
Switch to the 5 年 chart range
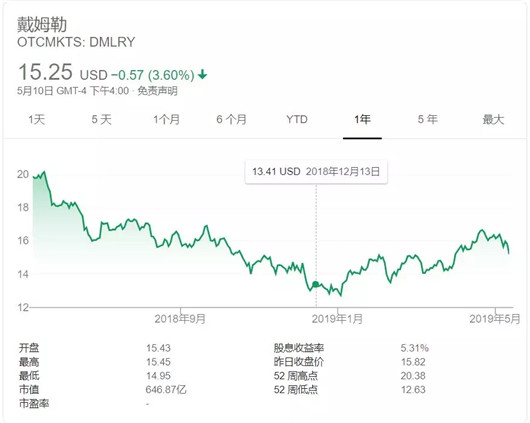pos(428,119)
